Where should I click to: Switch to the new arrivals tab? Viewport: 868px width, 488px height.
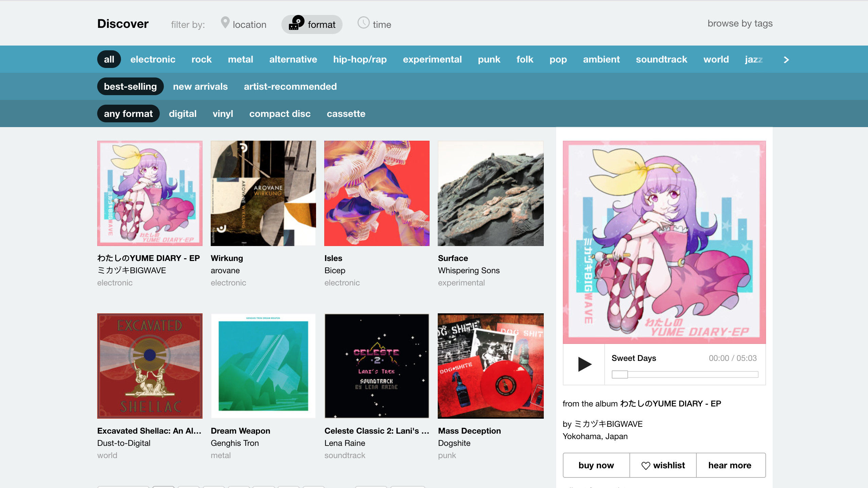coord(200,86)
